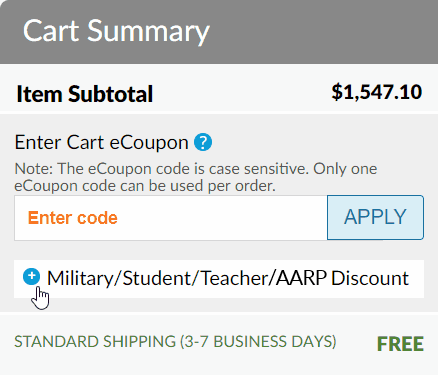Expand the Military/Student/Teacher/AARP Discount section
Image resolution: width=438 pixels, height=375 pixels.
(219, 279)
